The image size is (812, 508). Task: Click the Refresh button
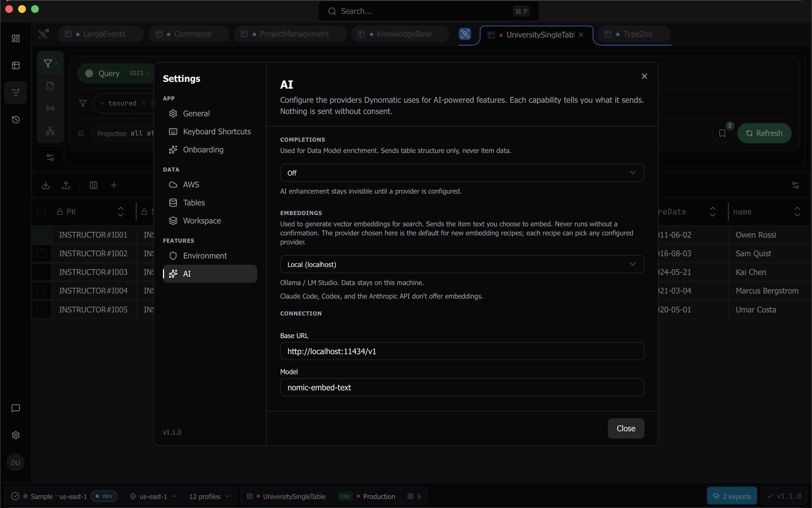[764, 133]
